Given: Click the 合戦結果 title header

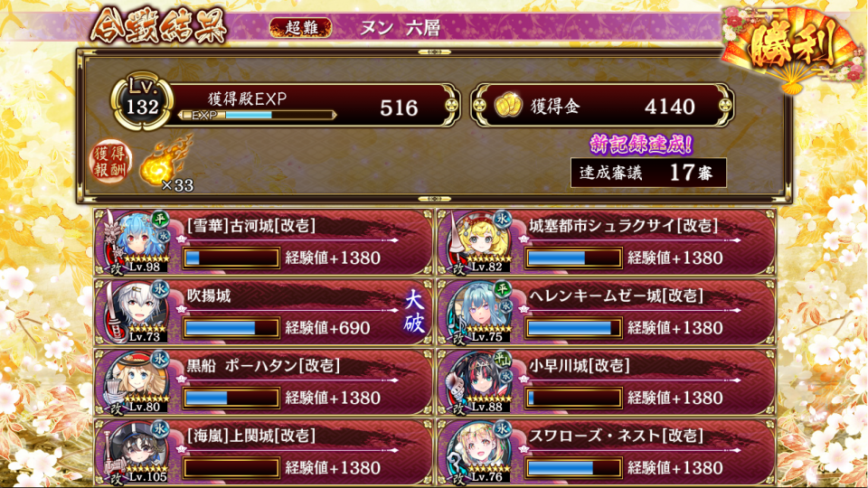Looking at the screenshot, I should click(x=159, y=26).
